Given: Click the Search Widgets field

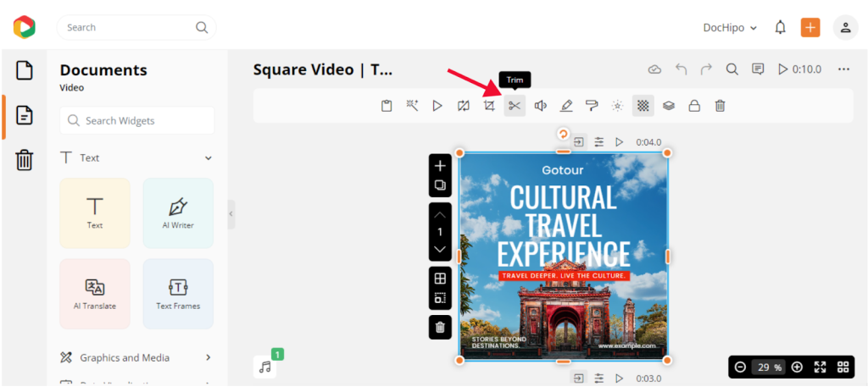Looking at the screenshot, I should tap(136, 120).
